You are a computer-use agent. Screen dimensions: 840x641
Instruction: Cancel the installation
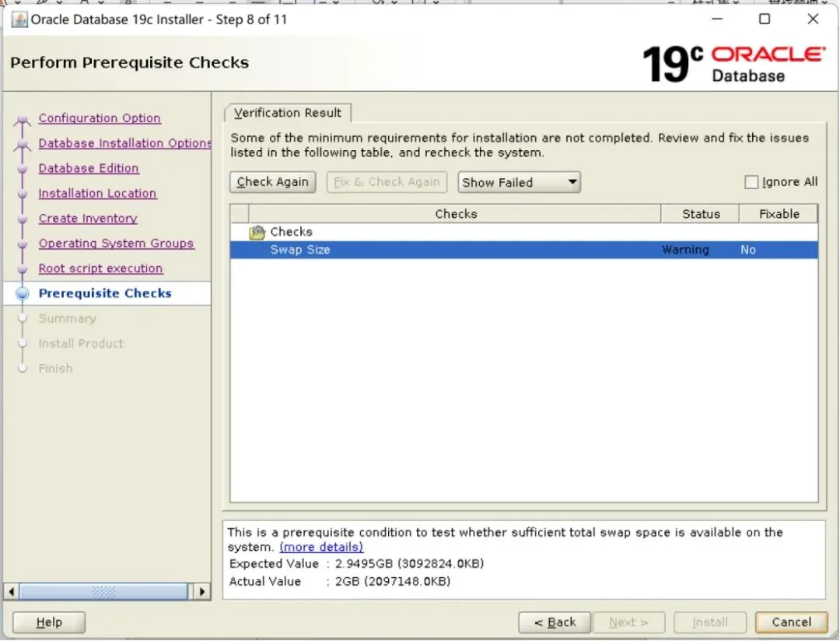point(791,622)
